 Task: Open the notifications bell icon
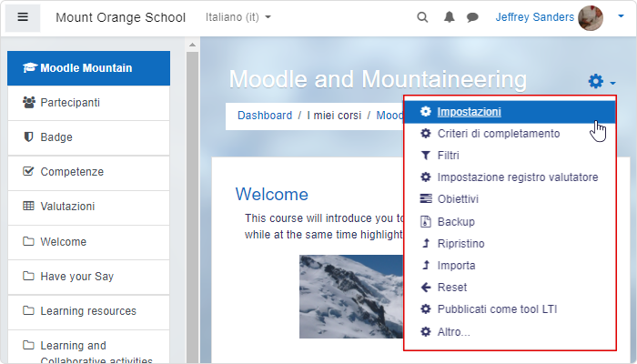449,17
